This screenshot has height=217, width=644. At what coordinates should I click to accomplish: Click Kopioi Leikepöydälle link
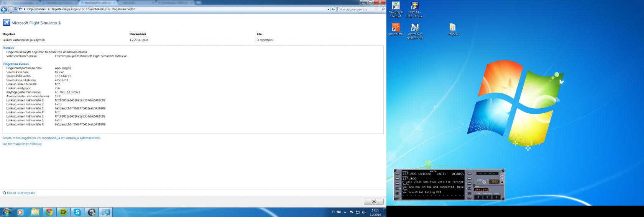(21, 193)
